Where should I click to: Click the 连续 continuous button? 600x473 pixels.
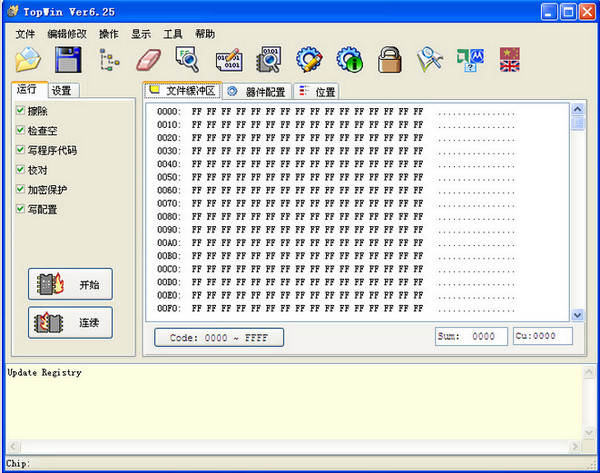[70, 323]
